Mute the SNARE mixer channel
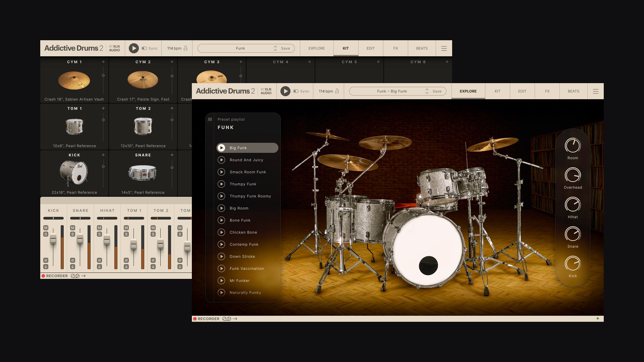644x362 pixels. click(72, 228)
